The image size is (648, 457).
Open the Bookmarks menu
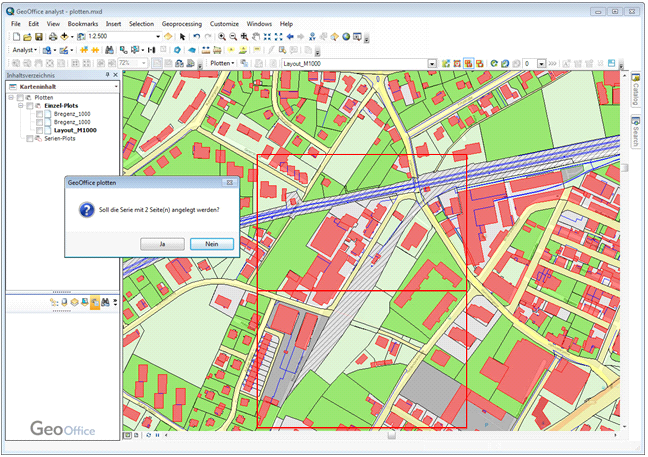point(82,23)
